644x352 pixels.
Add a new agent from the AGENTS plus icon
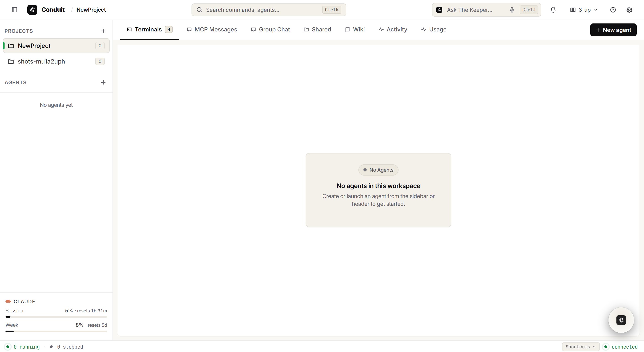click(103, 82)
